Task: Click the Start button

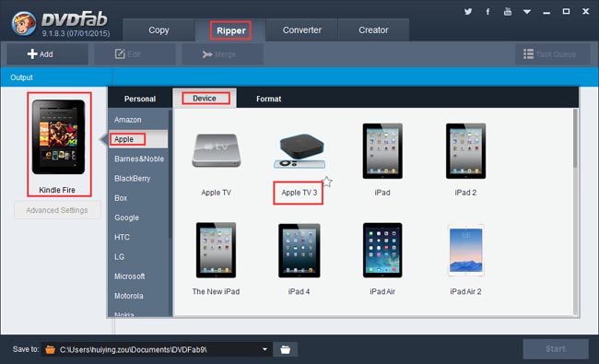Action: [556, 348]
